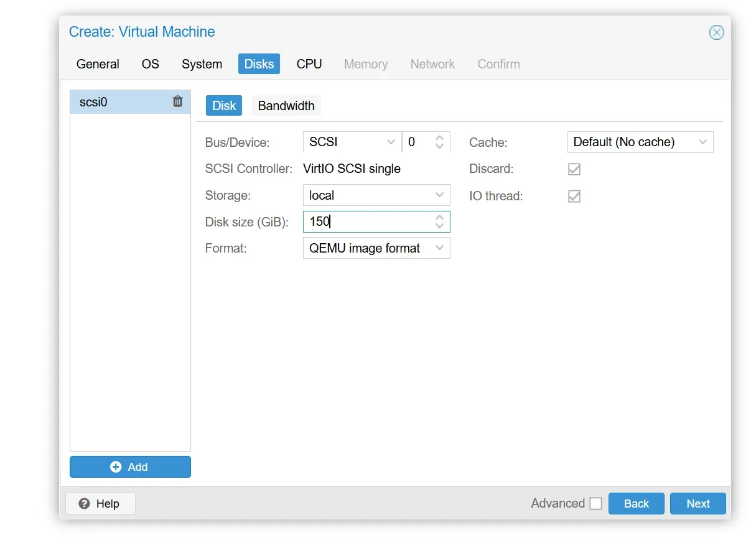Switch to the System tab
The width and height of the screenshot is (756, 553).
202,64
